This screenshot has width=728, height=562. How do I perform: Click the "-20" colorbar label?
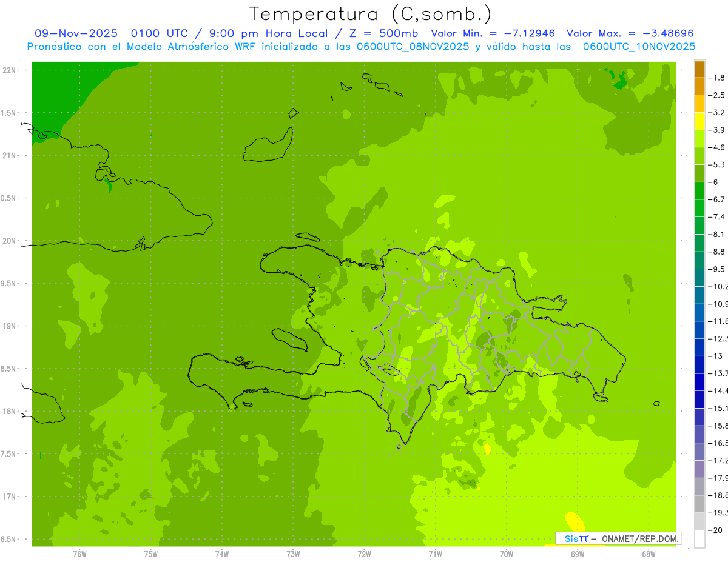tap(715, 530)
